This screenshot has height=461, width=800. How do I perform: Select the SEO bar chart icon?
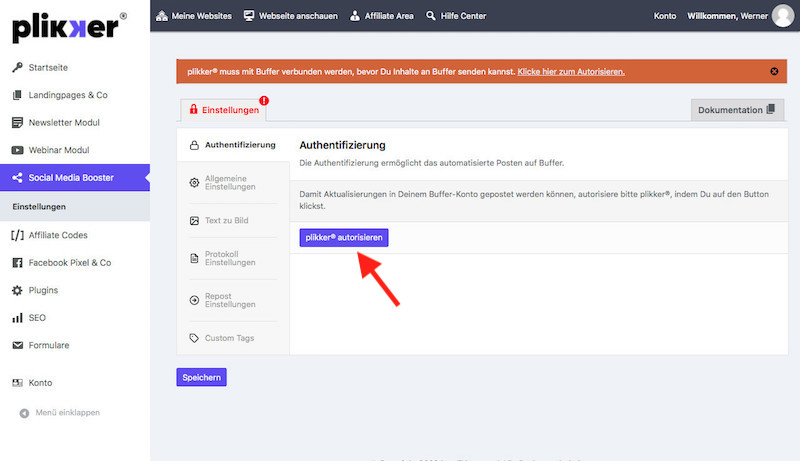point(18,318)
